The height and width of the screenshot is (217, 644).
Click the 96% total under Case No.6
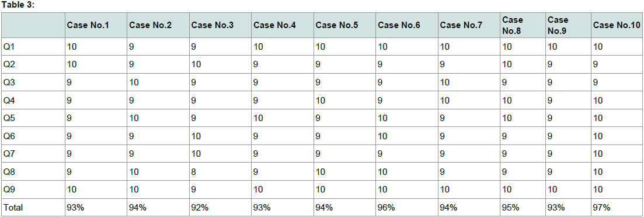click(386, 208)
